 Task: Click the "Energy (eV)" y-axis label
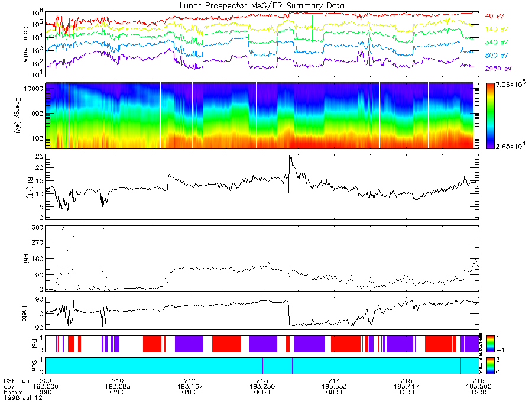(18, 115)
